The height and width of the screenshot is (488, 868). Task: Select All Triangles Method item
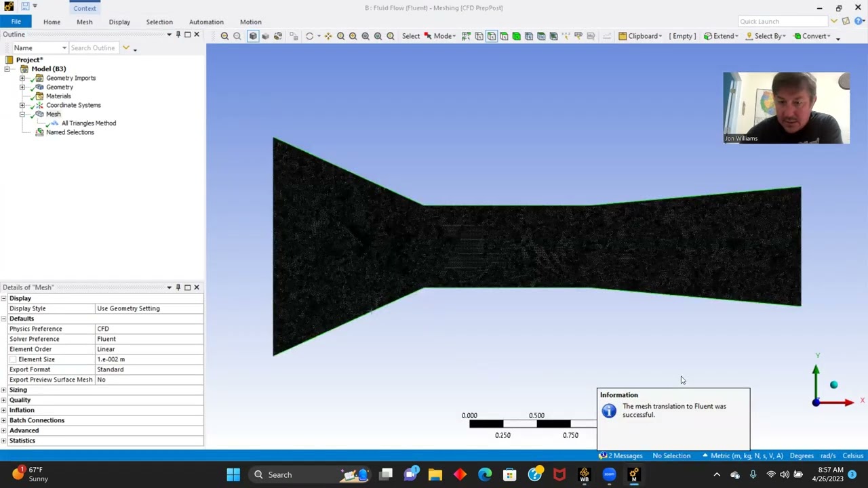tap(88, 123)
